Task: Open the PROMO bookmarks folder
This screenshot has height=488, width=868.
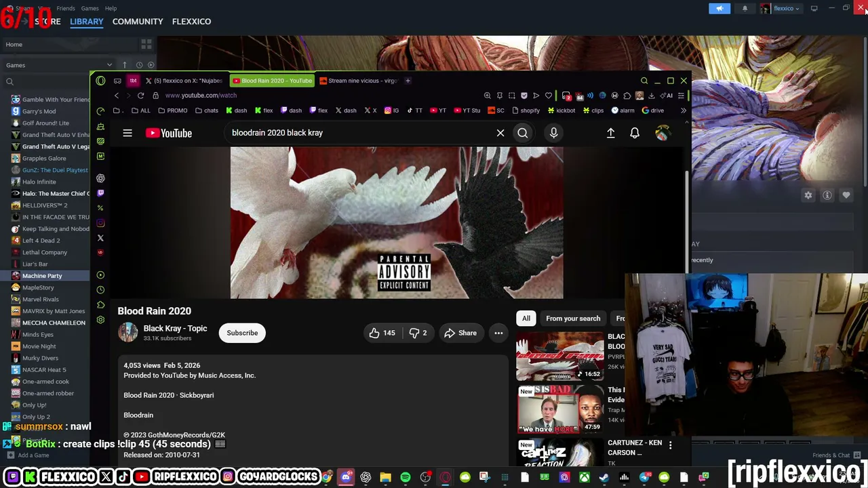Action: coord(172,110)
